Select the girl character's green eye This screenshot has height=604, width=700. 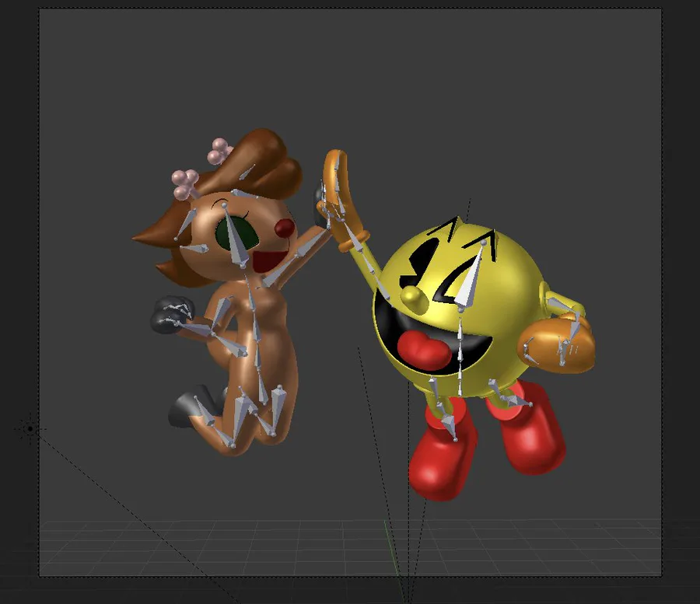pyautogui.click(x=236, y=233)
